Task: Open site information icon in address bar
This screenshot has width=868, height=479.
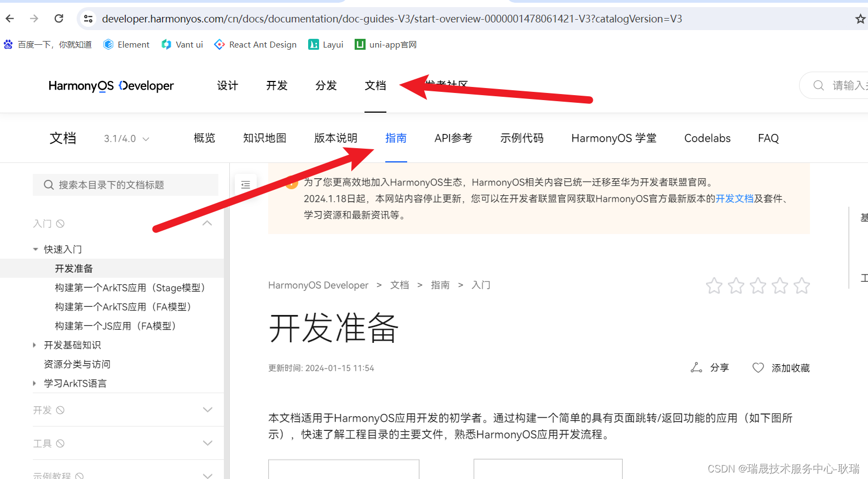Action: point(88,19)
